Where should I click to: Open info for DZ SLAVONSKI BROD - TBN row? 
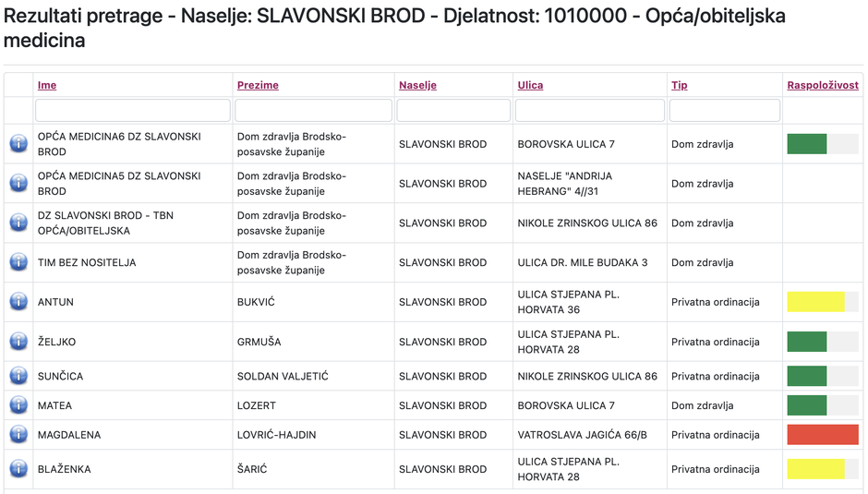tap(18, 223)
